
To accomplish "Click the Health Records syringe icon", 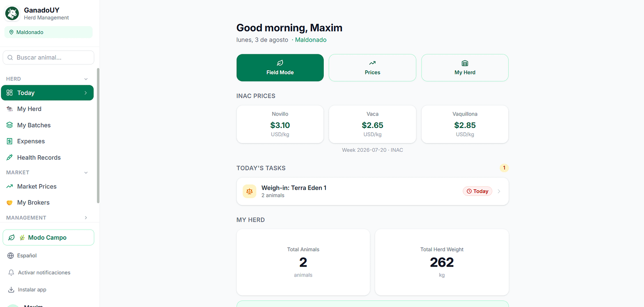I will point(10,157).
